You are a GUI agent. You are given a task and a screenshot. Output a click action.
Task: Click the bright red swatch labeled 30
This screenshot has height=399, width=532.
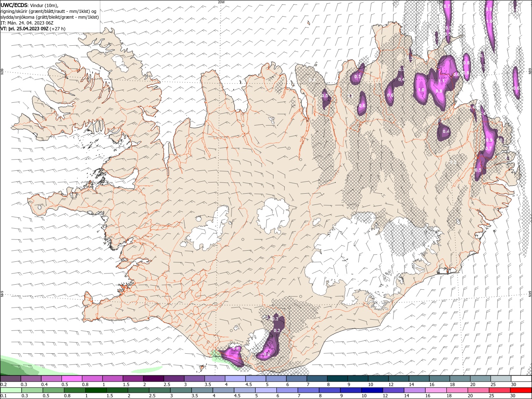click(x=521, y=390)
